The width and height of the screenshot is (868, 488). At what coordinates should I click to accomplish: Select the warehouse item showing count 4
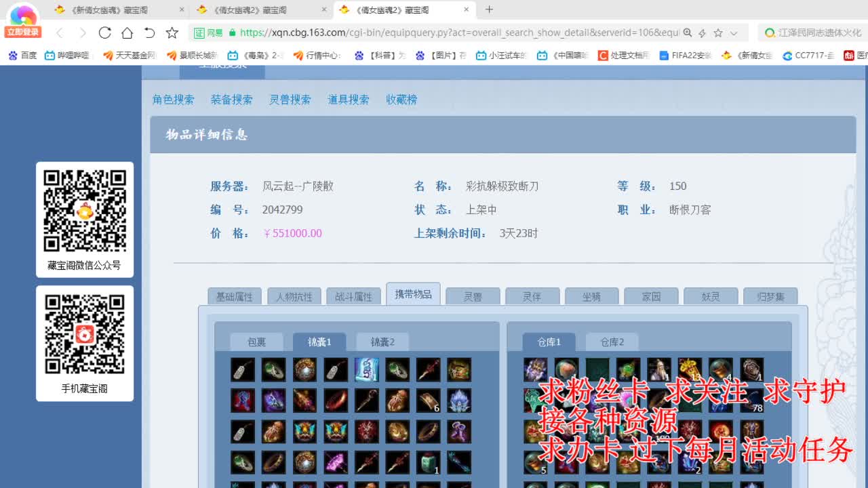720,369
